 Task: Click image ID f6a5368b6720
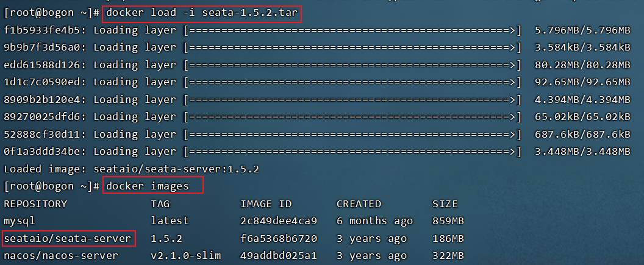click(x=279, y=238)
